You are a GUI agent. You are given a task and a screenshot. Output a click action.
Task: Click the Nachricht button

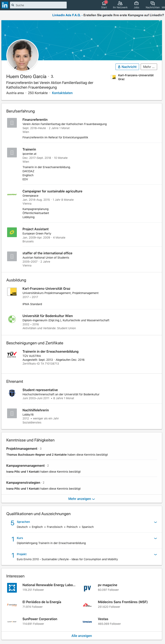tap(127, 67)
